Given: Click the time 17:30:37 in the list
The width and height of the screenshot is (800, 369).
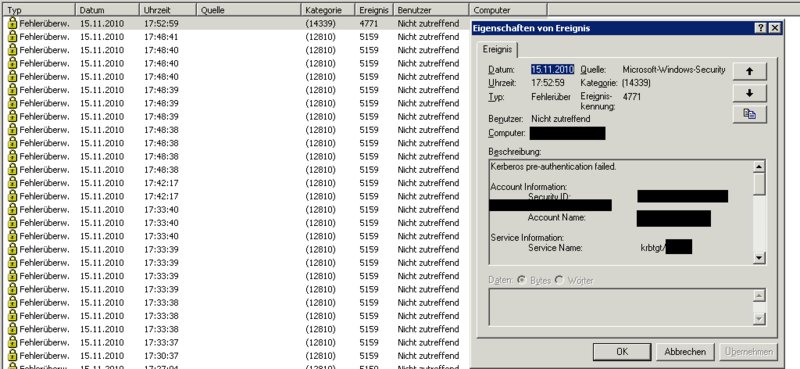Looking at the screenshot, I should (161, 355).
